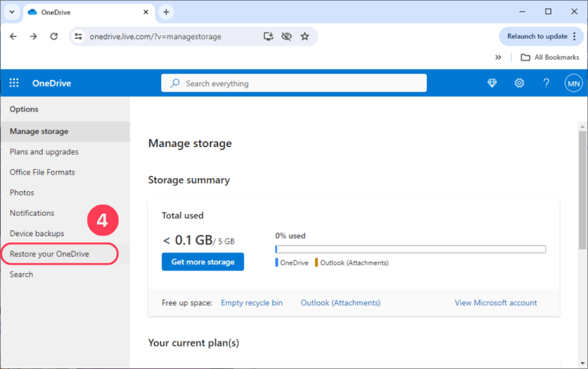This screenshot has height=369, width=588.
Task: Click the MN account avatar
Action: [573, 83]
